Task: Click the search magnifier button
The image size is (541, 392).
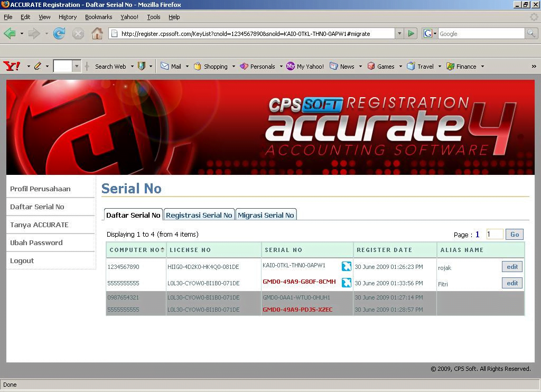Action: [531, 33]
